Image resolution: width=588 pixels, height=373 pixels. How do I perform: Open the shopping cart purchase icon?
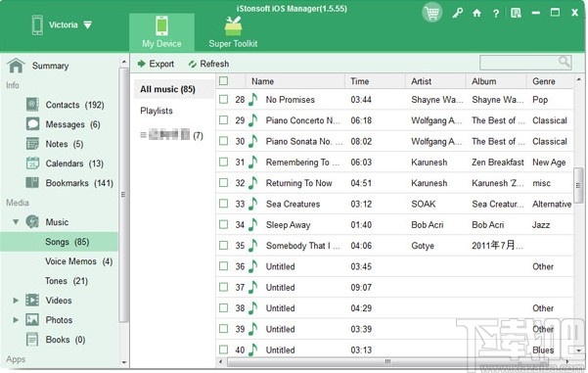[432, 13]
